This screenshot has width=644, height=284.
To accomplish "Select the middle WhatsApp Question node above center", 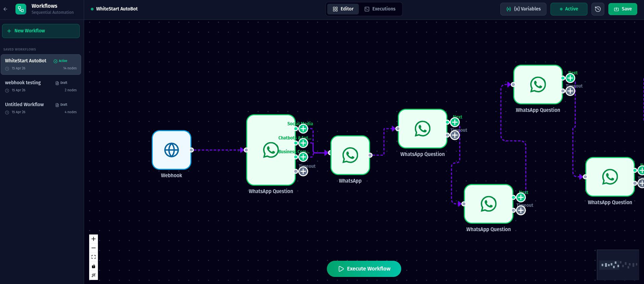I will (423, 129).
